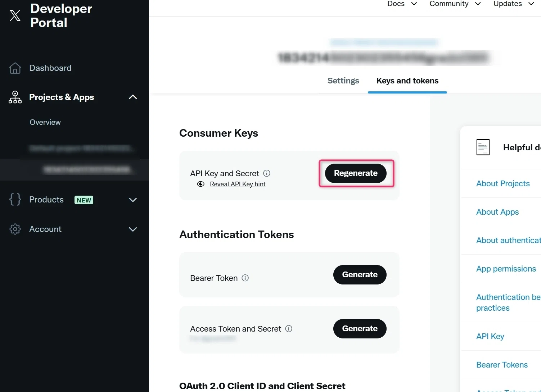Show info for API Key and Secret
This screenshot has height=392, width=541.
(267, 173)
